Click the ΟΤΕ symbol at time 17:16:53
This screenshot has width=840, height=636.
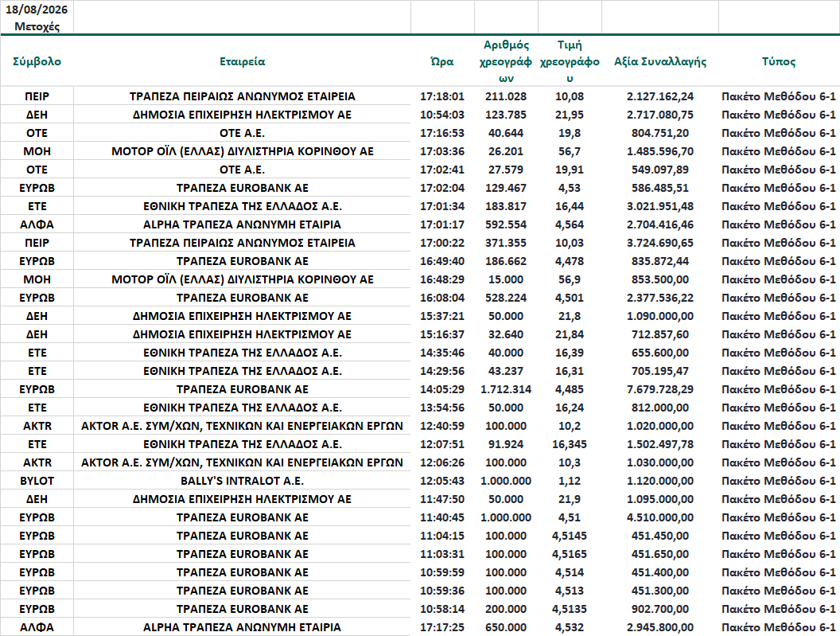pyautogui.click(x=37, y=133)
